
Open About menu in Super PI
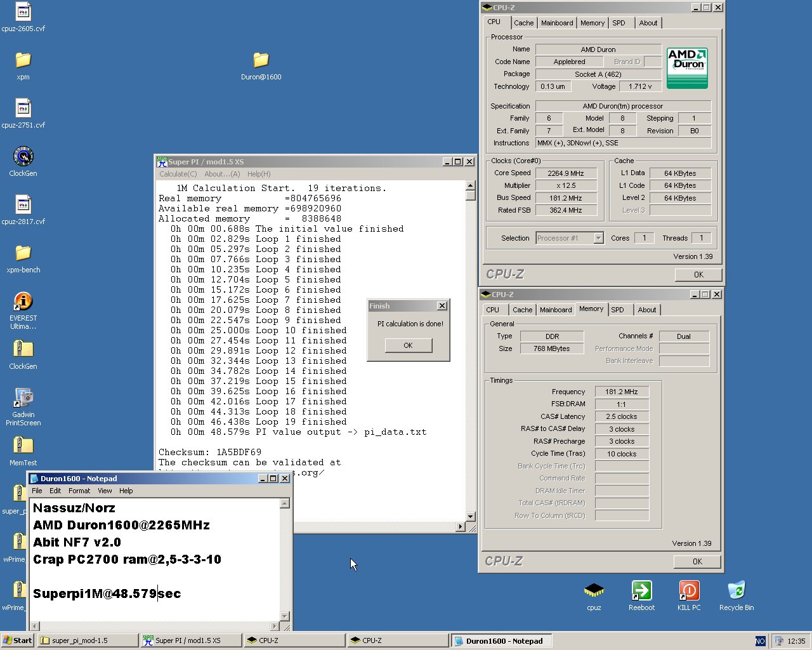[x=222, y=174]
